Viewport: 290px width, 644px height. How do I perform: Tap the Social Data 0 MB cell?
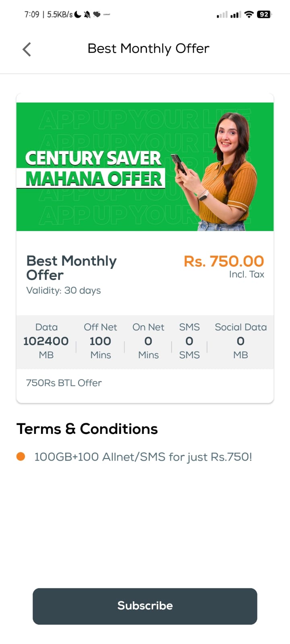coord(240,341)
